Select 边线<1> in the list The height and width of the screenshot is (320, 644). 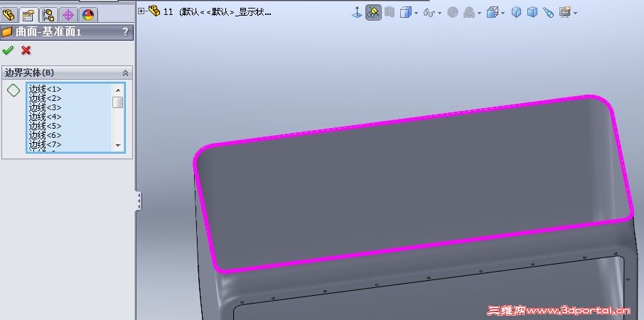click(45, 89)
